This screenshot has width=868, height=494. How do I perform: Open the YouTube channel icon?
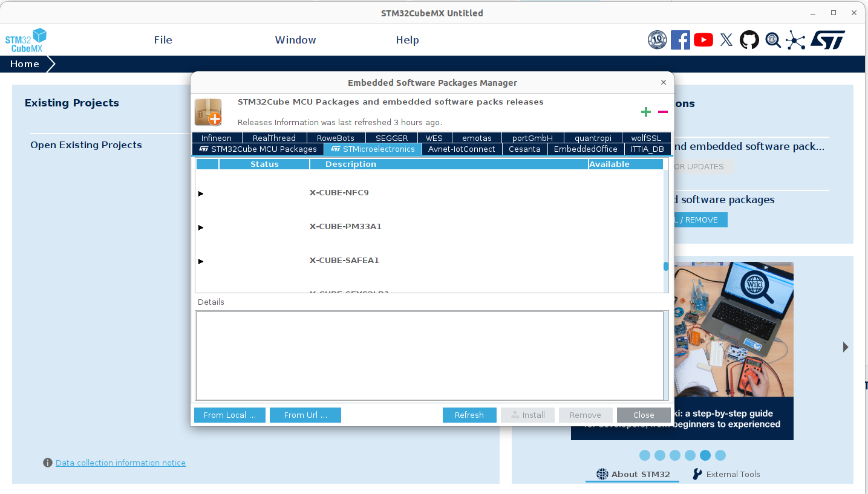[x=703, y=39]
